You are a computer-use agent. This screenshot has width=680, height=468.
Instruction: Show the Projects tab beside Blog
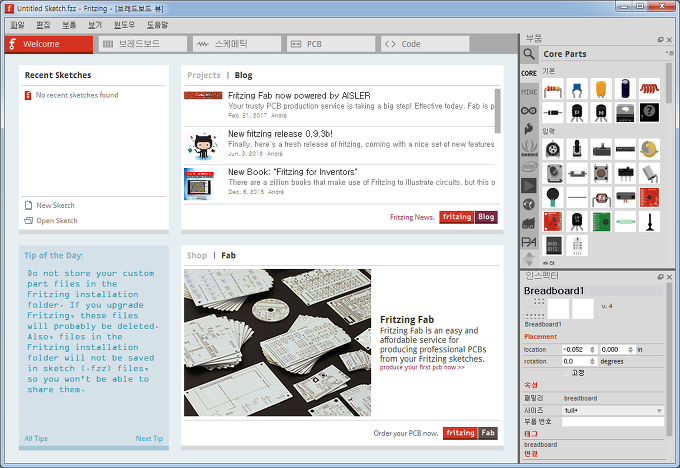point(204,75)
